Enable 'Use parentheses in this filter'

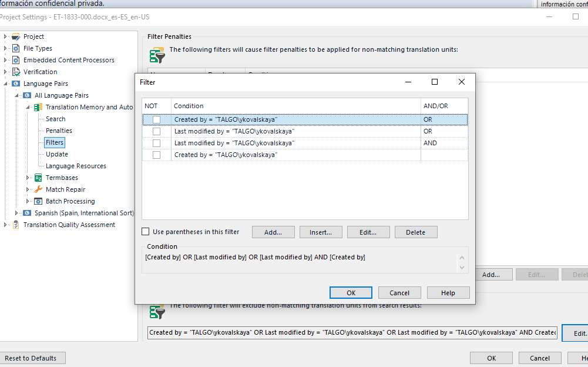point(145,232)
